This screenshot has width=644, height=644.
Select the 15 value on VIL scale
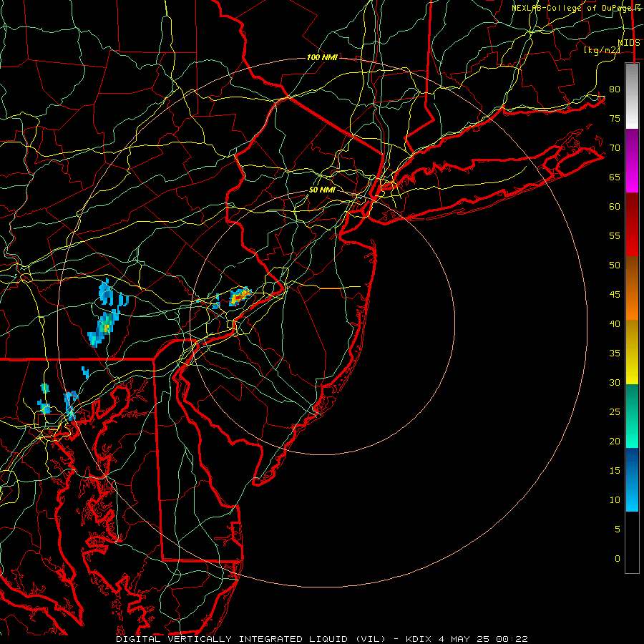click(x=615, y=470)
